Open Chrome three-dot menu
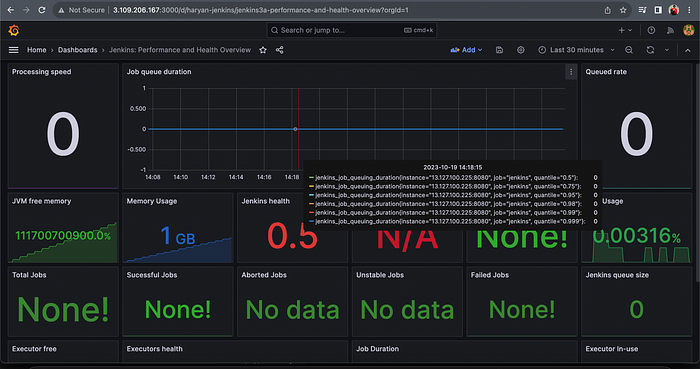This screenshot has width=700, height=369. (689, 10)
